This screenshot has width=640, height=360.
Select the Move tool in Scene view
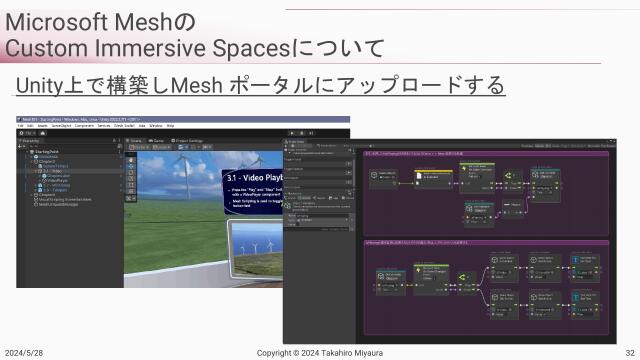[x=131, y=166]
